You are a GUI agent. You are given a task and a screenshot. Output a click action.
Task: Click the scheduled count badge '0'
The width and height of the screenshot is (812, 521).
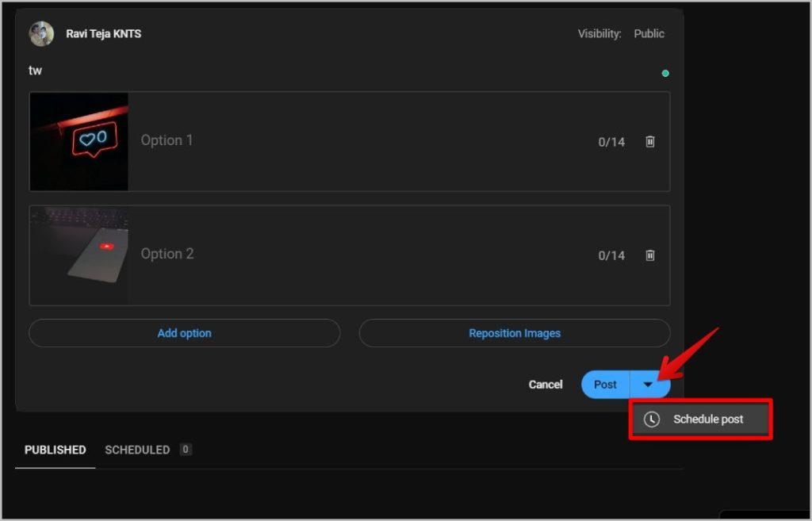[186, 449]
